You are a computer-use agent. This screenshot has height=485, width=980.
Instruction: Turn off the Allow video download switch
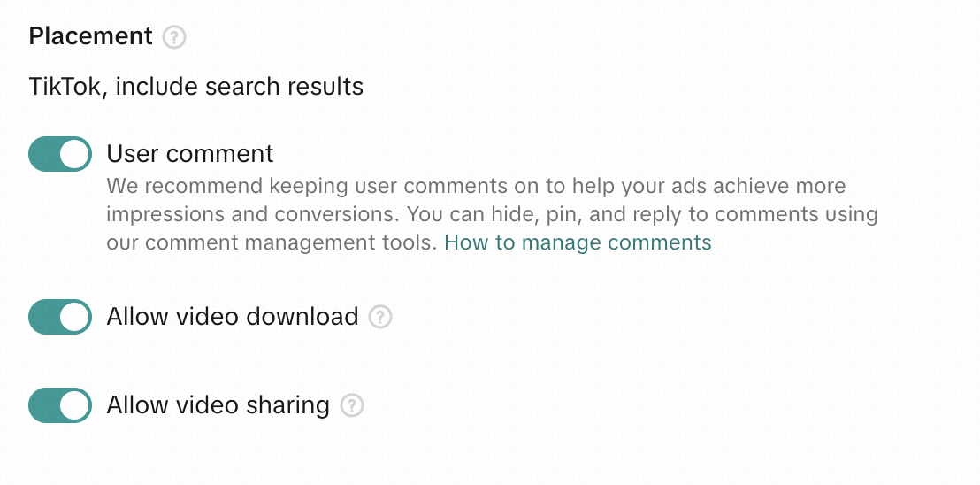(x=60, y=317)
